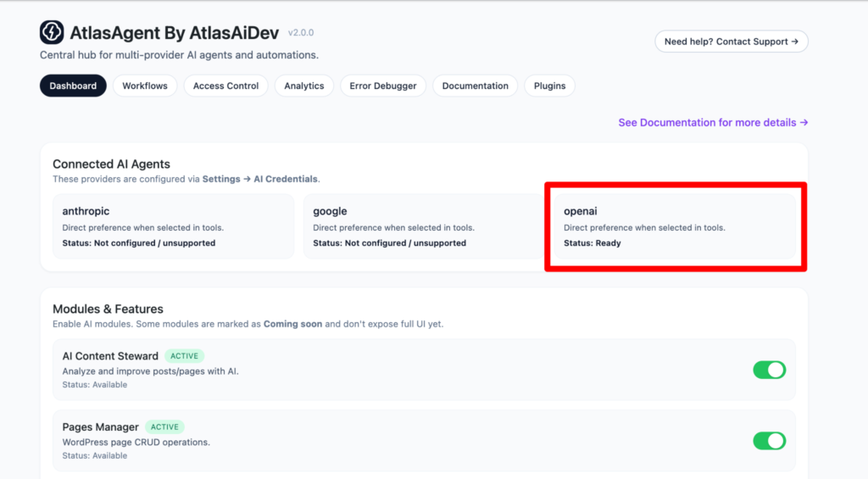
Task: Click the bold Coming soon text
Action: point(292,324)
